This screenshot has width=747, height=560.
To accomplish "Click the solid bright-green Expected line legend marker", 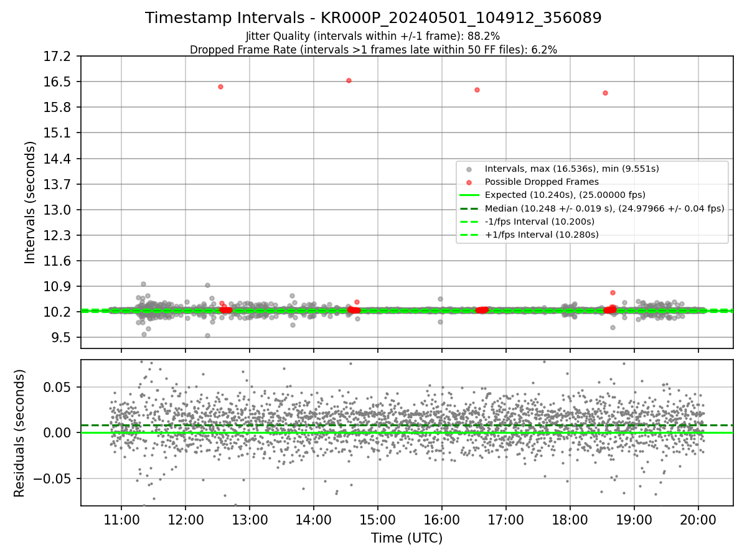I will [469, 195].
